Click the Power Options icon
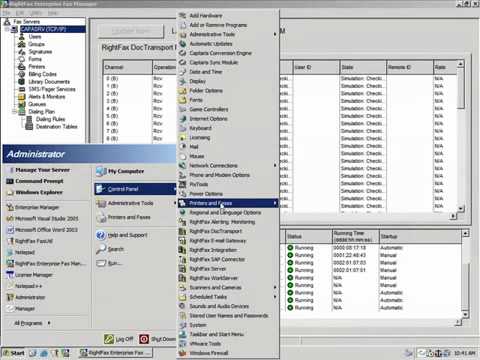 coord(183,194)
